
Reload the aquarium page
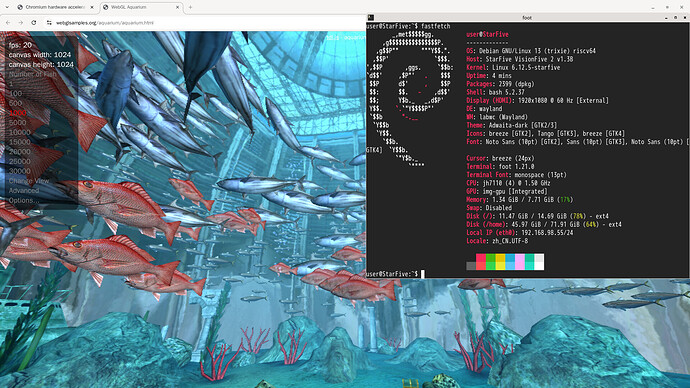34,22
